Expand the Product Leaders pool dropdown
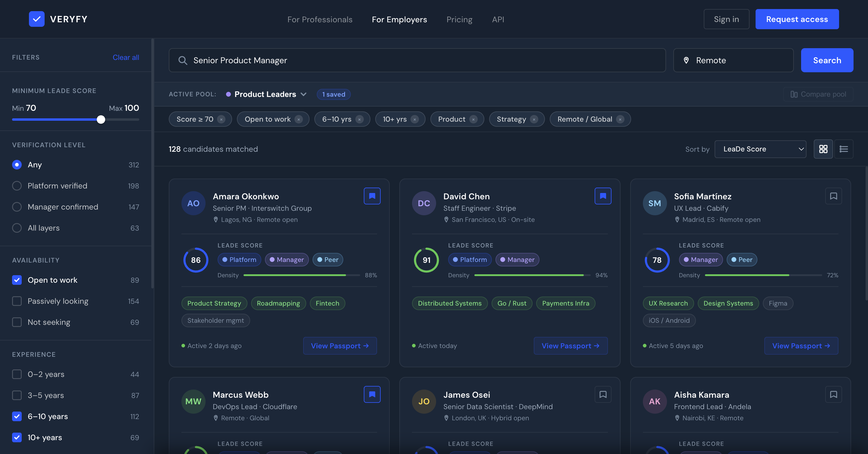Image resolution: width=868 pixels, height=454 pixels. (x=266, y=94)
